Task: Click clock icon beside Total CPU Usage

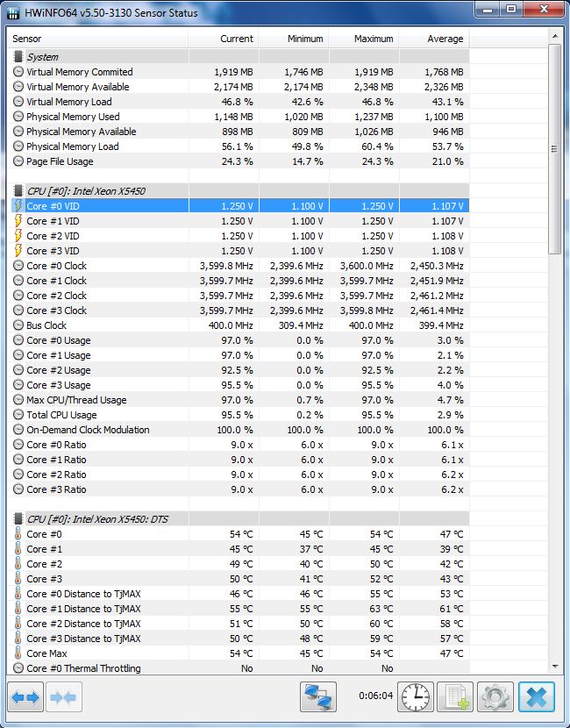Action: (x=18, y=415)
